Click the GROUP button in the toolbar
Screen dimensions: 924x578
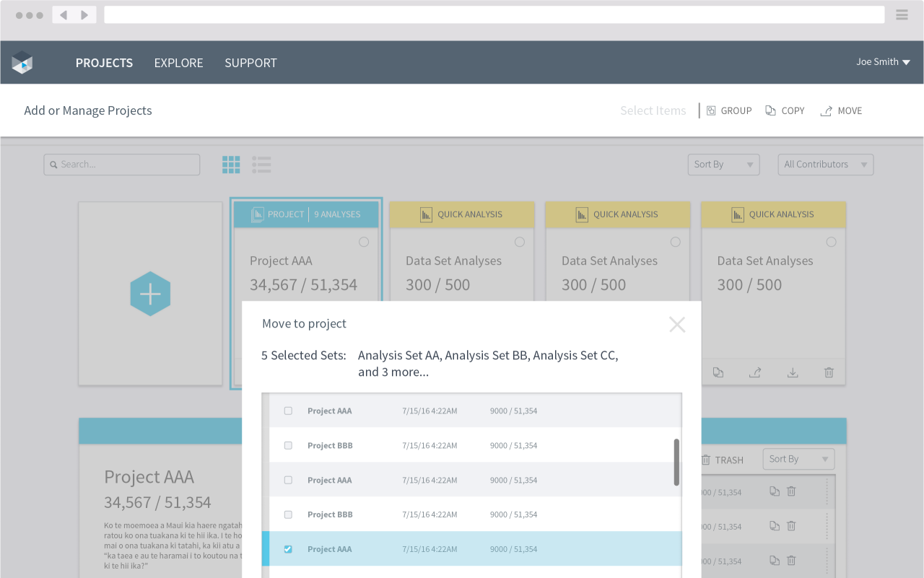pyautogui.click(x=729, y=110)
